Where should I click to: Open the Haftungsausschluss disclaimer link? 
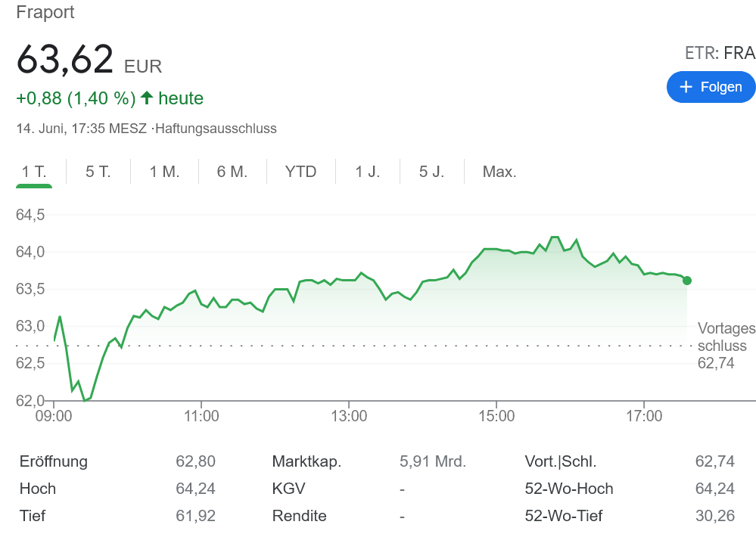point(216,129)
